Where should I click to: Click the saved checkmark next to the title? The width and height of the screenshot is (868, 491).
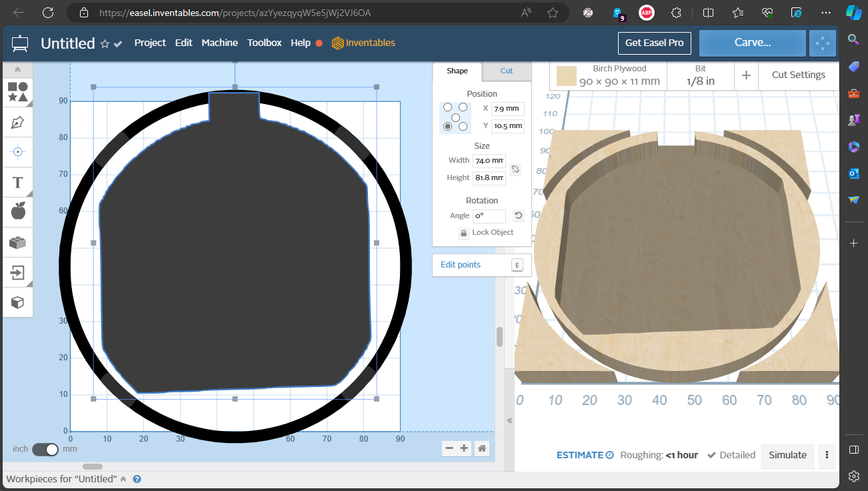pyautogui.click(x=118, y=43)
